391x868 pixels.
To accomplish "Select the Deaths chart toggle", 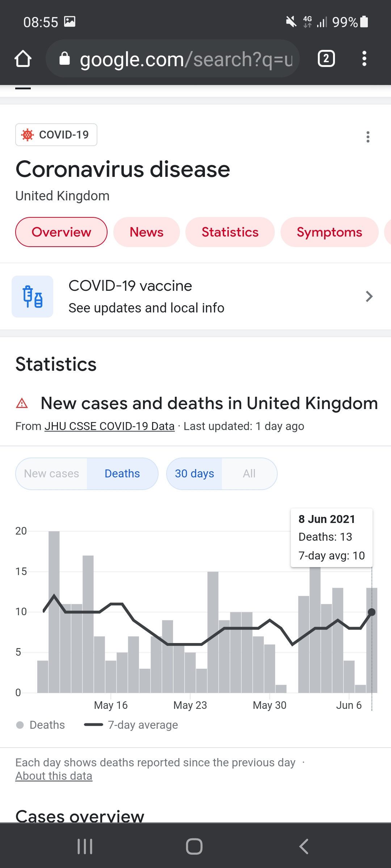I will click(122, 473).
